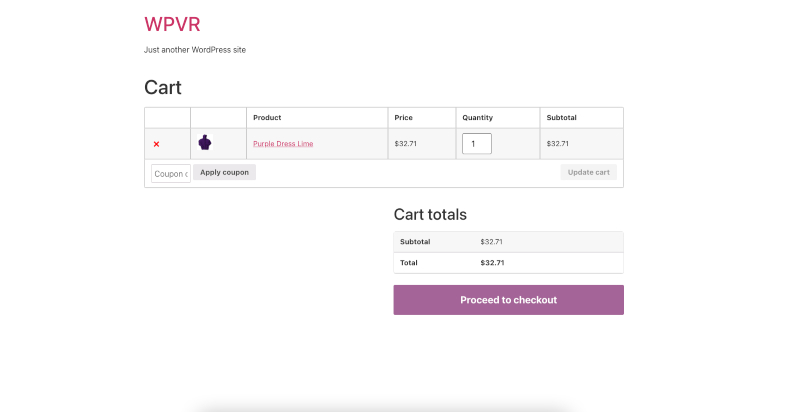Click the Cart page heading
The width and height of the screenshot is (800, 412).
(163, 87)
